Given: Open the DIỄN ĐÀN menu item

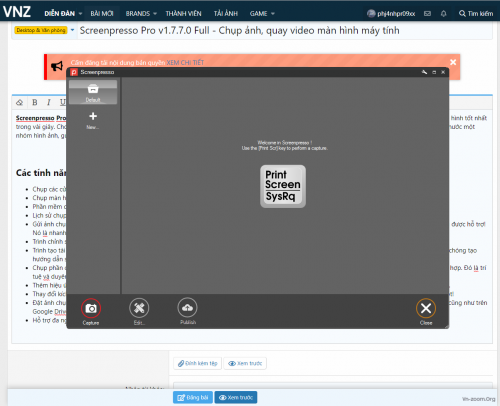Looking at the screenshot, I should [x=60, y=14].
